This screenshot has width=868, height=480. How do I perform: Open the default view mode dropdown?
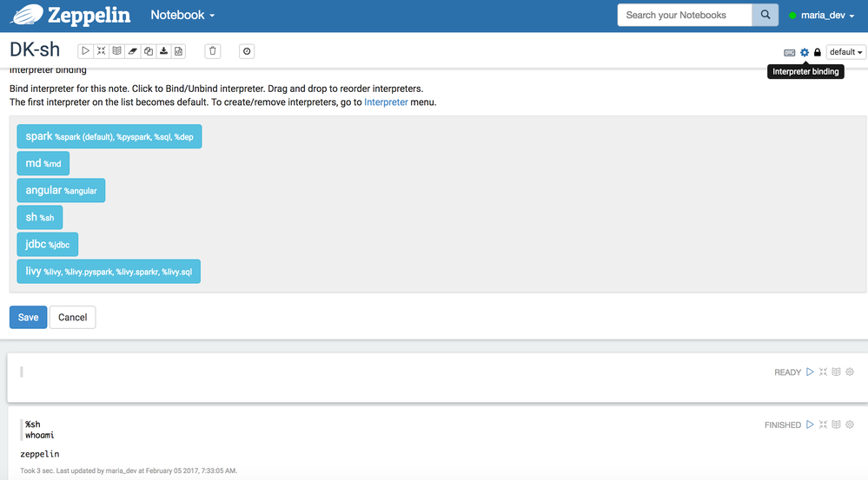tap(845, 51)
